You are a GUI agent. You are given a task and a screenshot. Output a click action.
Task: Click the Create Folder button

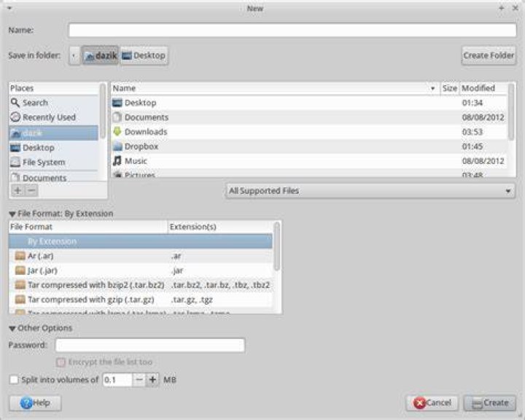(489, 55)
